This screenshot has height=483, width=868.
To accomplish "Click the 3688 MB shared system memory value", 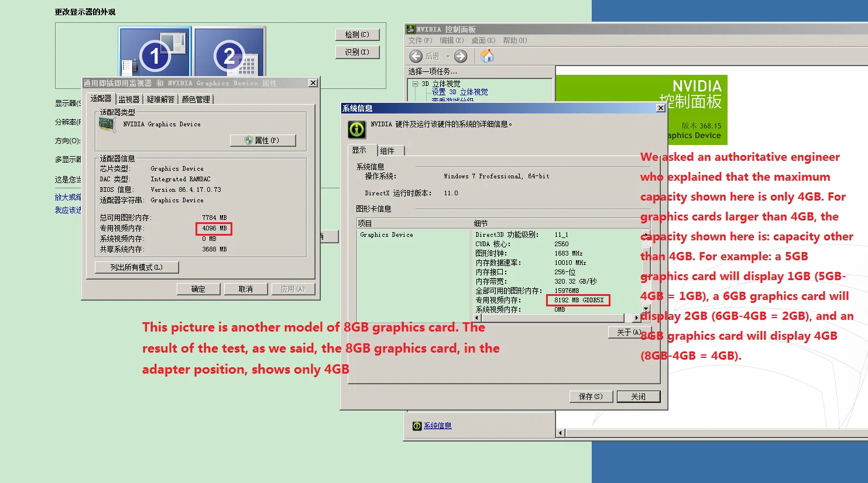I will pos(214,249).
